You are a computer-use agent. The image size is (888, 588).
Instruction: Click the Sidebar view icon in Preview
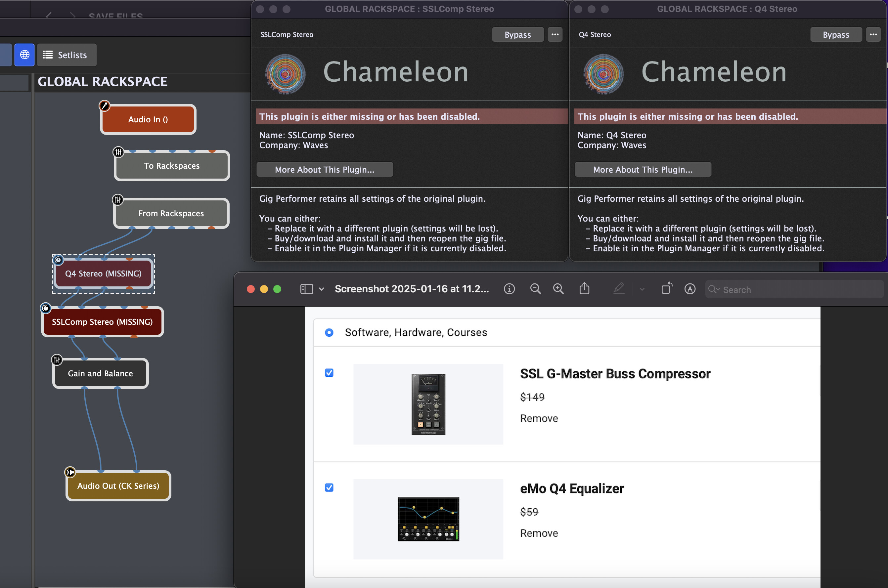tap(306, 289)
